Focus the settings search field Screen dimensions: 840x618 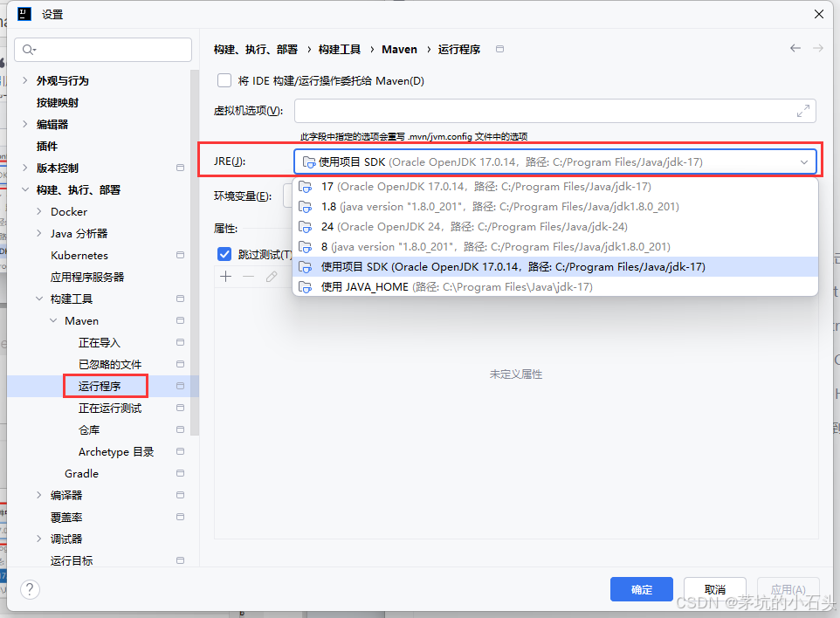(103, 50)
